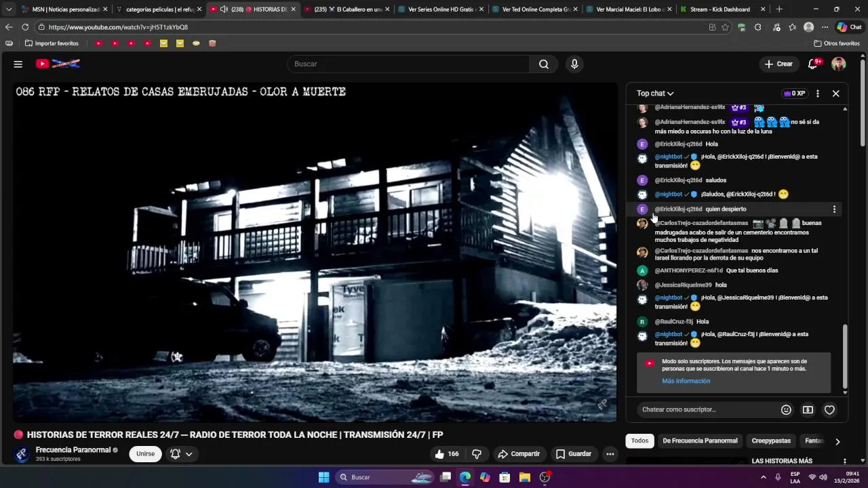Switch to the 'categorías películas' browser tab
868x488 pixels.
pyautogui.click(x=159, y=9)
